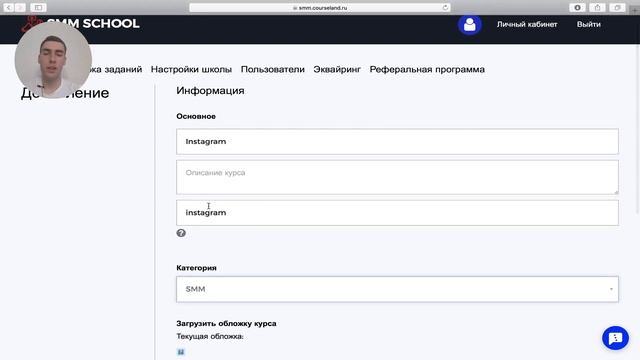The image size is (640, 360).
Task: Open Настройки школы tab
Action: 191,69
